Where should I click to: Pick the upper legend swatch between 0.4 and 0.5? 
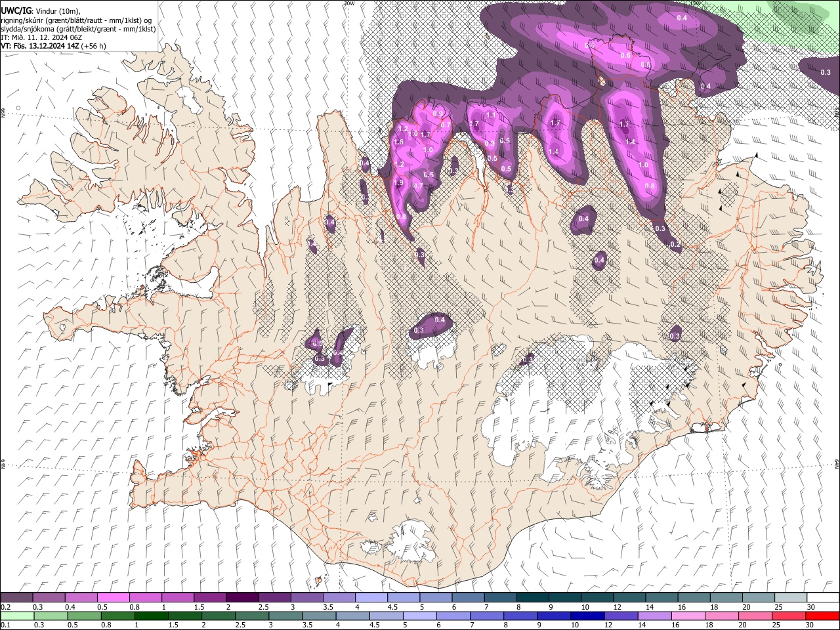tap(81, 598)
